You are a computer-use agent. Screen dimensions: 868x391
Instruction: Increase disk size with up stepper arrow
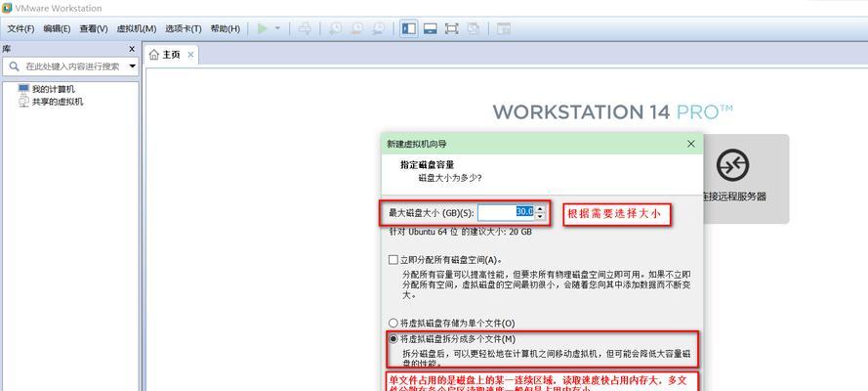[x=540, y=209]
